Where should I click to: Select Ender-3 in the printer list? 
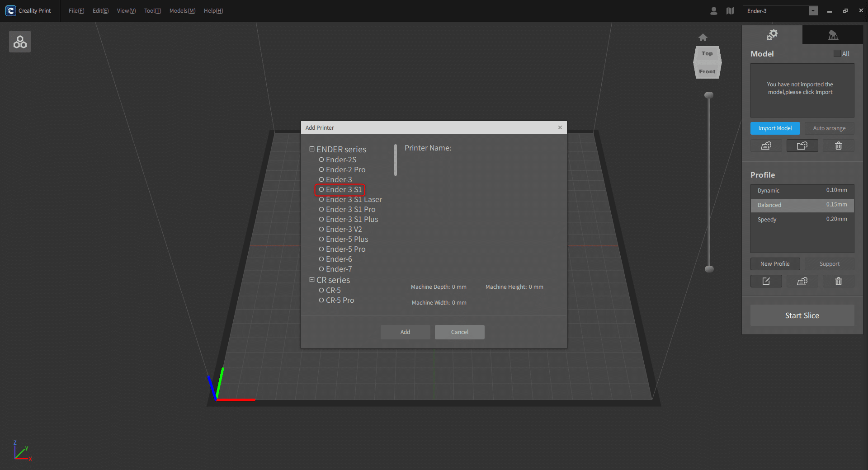pyautogui.click(x=335, y=179)
